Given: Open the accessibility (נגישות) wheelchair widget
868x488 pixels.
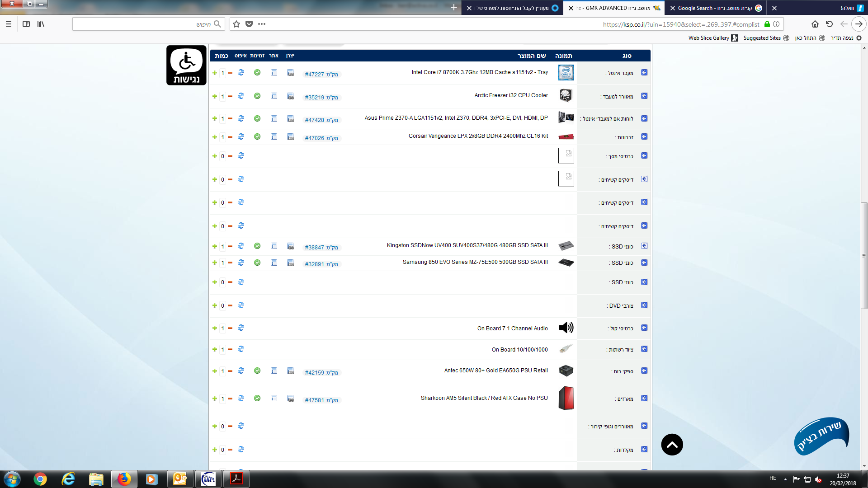Looking at the screenshot, I should coord(186,65).
